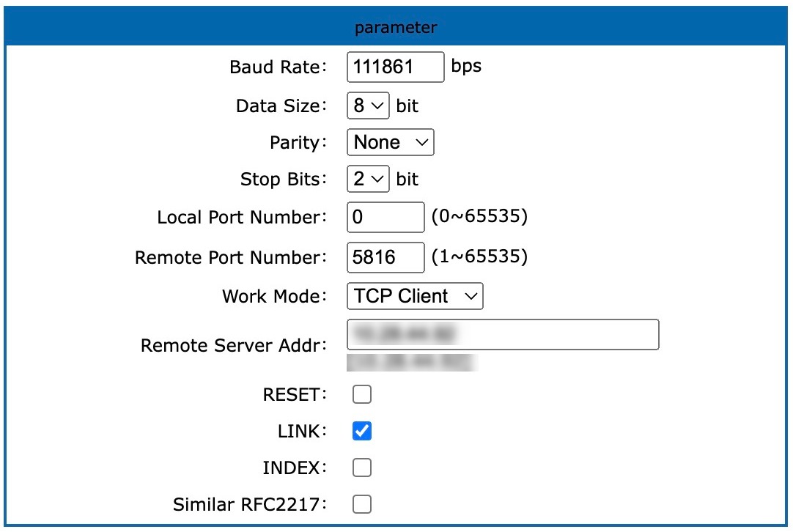Tick the INDEX checkbox
The image size is (793, 532).
click(x=362, y=468)
